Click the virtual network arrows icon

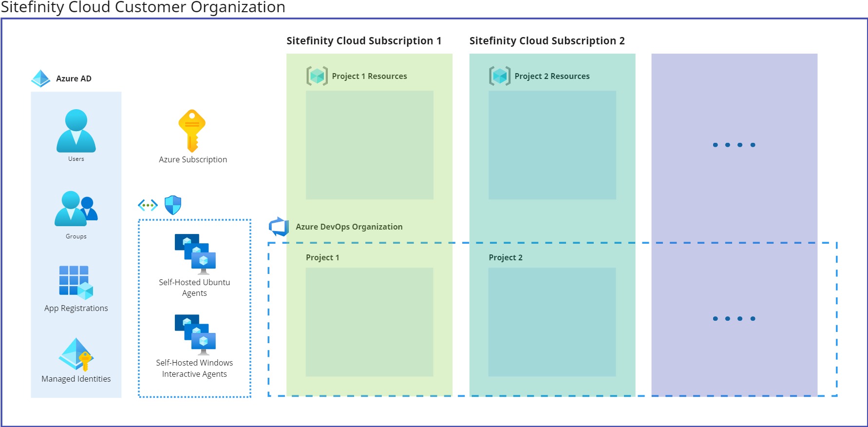[x=148, y=205]
